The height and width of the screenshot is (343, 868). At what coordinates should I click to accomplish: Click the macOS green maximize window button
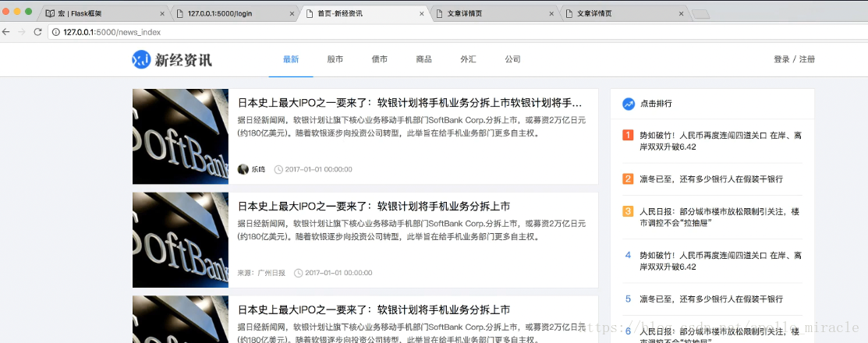29,12
